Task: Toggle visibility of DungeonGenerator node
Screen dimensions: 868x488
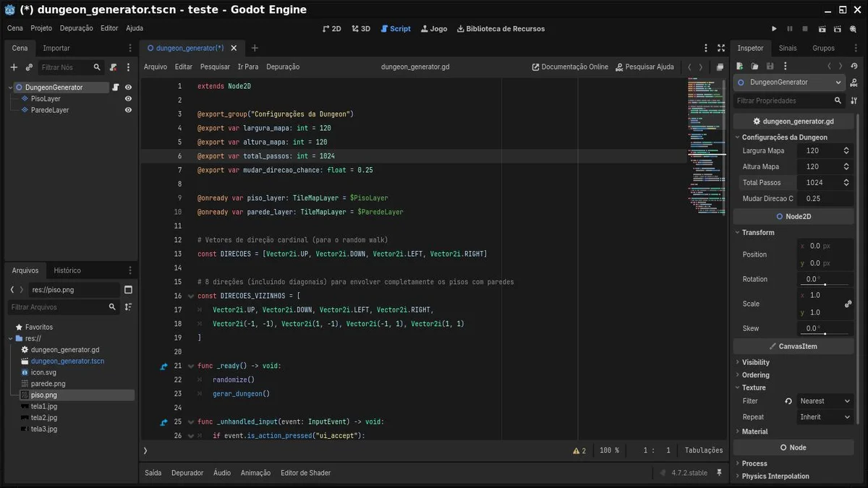Action: [128, 87]
